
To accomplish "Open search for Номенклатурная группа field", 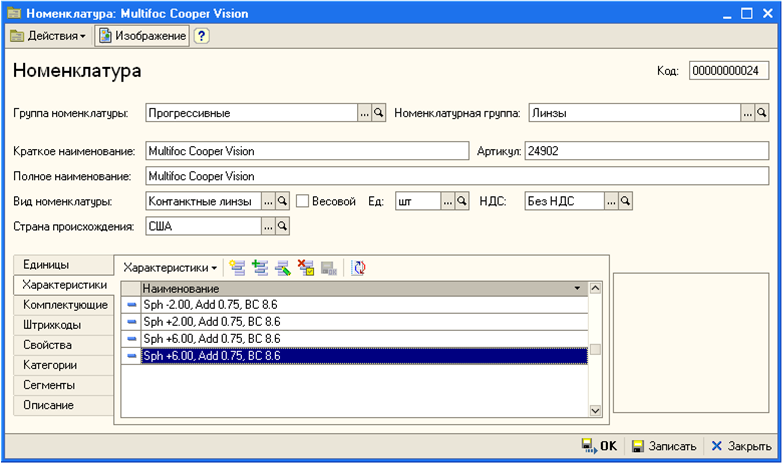I will [x=762, y=113].
